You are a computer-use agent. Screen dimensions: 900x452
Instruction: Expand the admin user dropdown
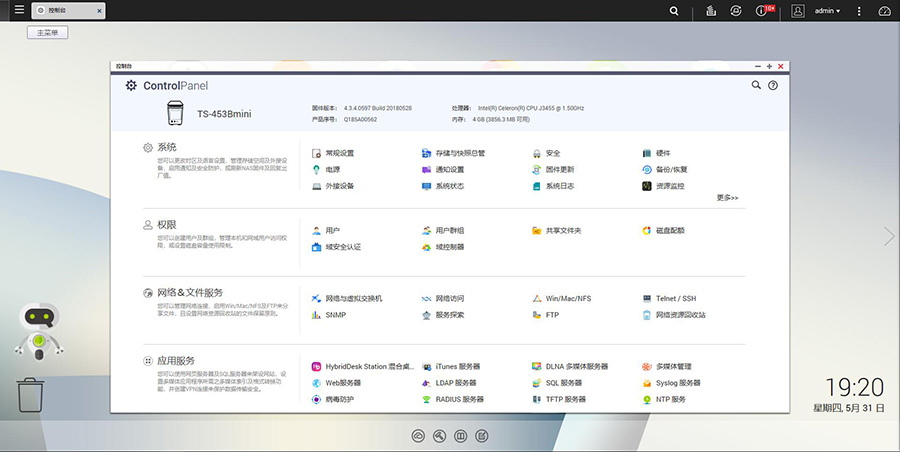coord(826,11)
